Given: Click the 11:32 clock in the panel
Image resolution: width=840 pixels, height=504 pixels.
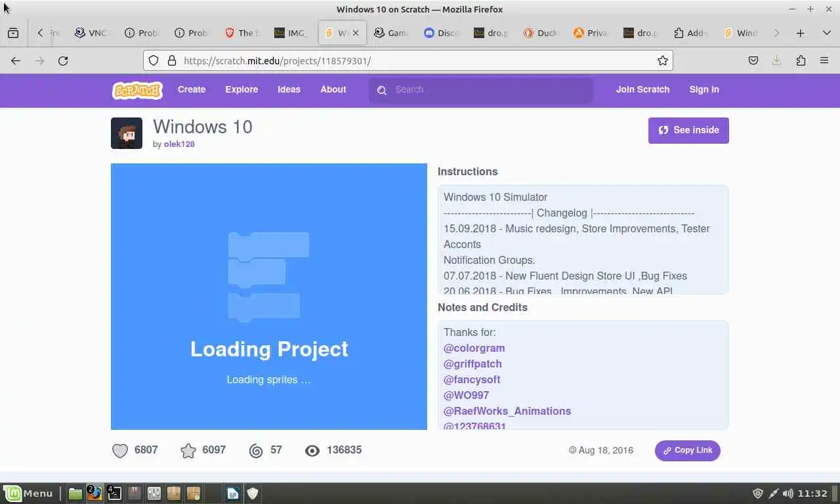Looking at the screenshot, I should tap(814, 493).
